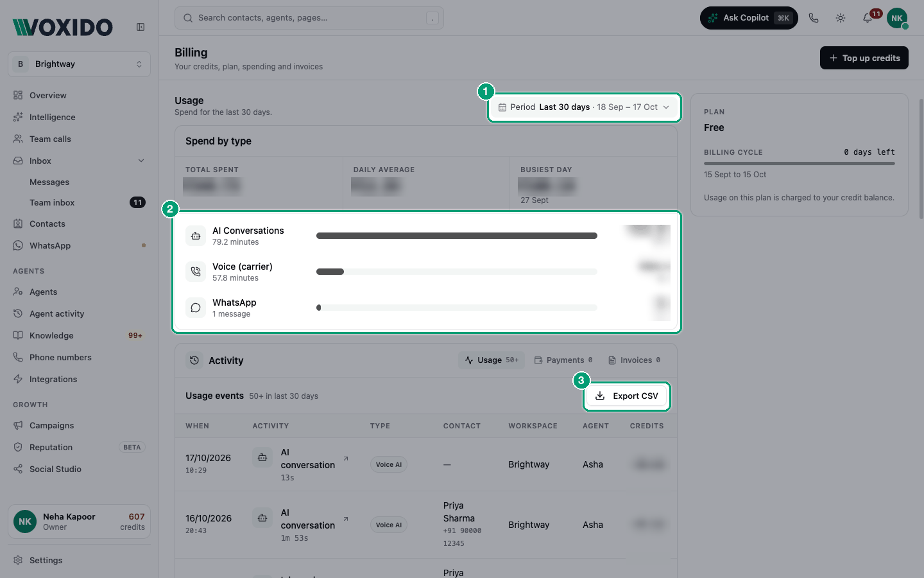
Task: Open external link for 17/10/2026 AI conversation
Action: coord(346,459)
